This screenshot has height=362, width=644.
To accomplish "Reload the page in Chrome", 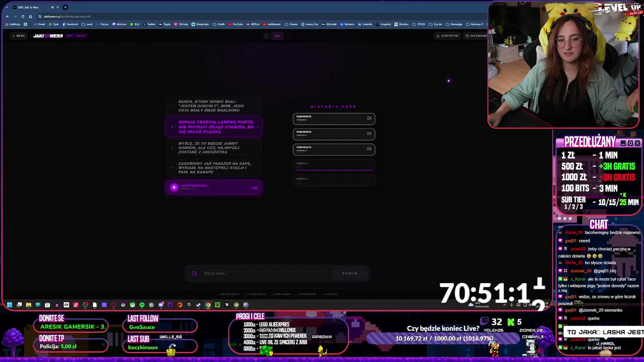I will [x=23, y=16].
